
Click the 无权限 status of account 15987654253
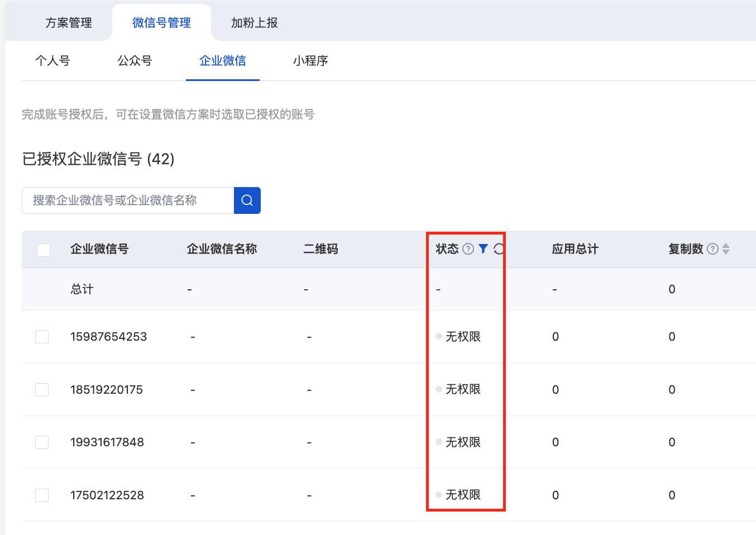462,337
